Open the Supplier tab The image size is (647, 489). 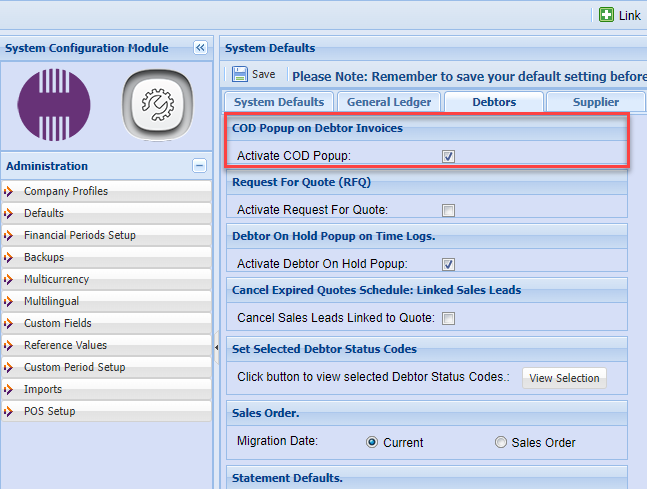pos(595,102)
